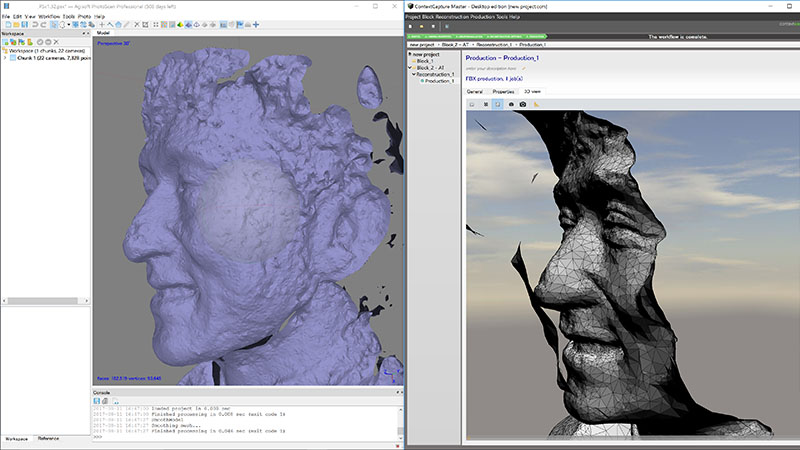
Task: Open the selection tool dropdown arrow
Action: 69,24
